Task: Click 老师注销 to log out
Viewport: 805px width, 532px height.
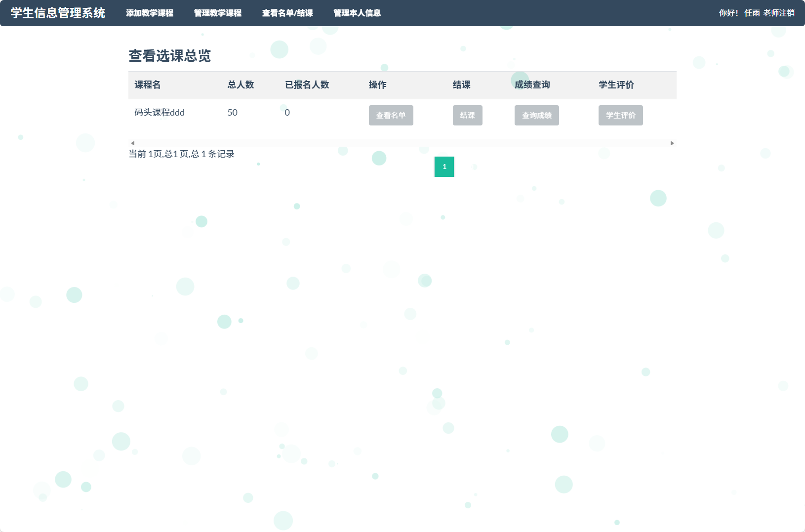Action: [779, 13]
